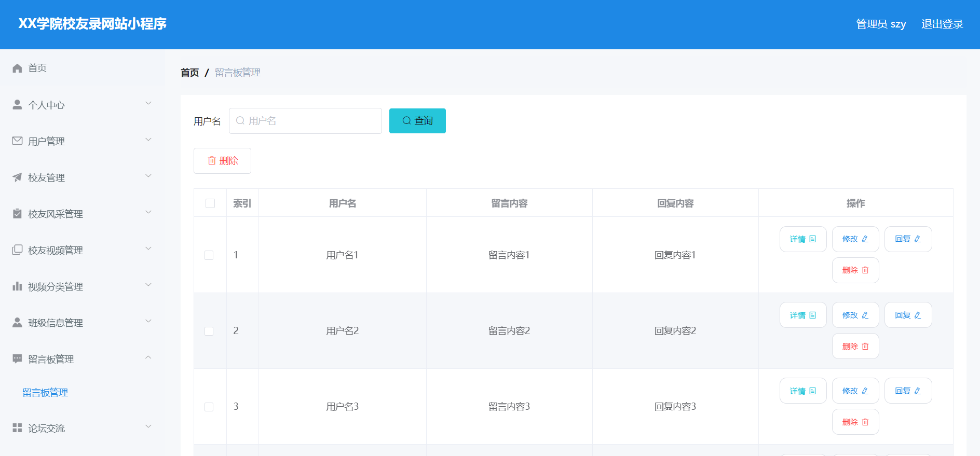Select the blue 留言板管理 submenu item

tap(45, 393)
